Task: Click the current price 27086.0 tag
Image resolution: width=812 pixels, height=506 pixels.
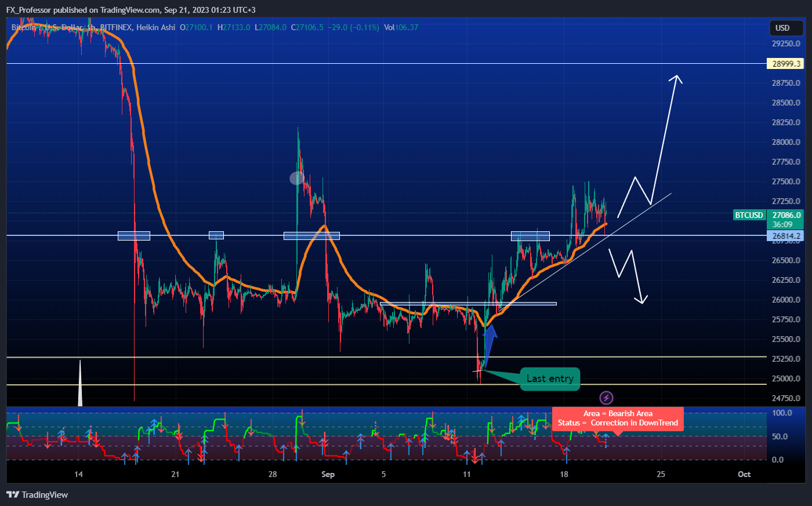Action: [x=786, y=215]
